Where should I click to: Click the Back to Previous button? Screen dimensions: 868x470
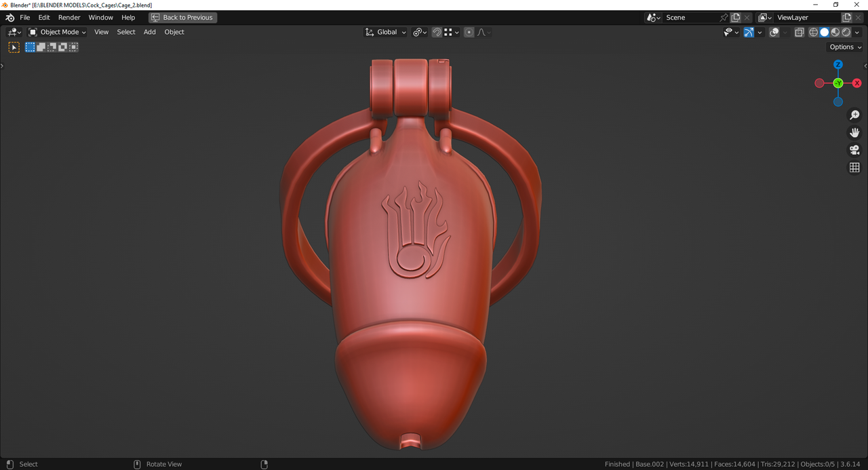[183, 18]
